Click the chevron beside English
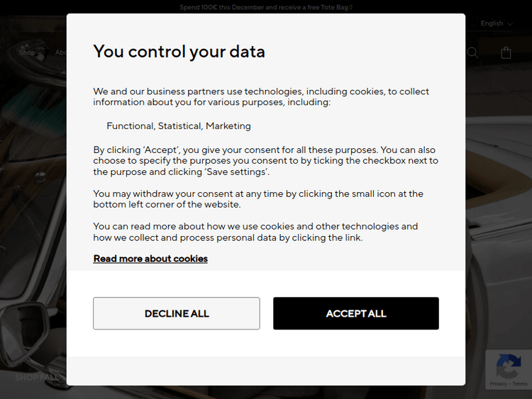This screenshot has height=399, width=532. tap(510, 24)
